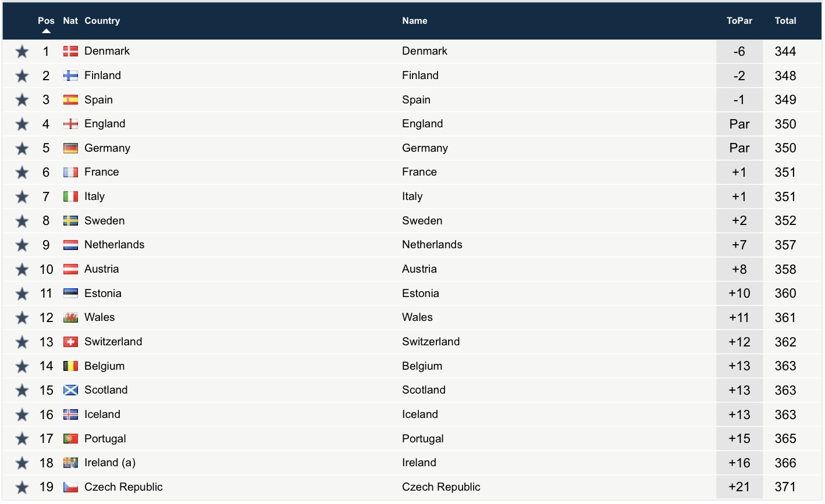The width and height of the screenshot is (825, 504).
Task: Toggle the favorite star for Spain
Action: click(22, 100)
